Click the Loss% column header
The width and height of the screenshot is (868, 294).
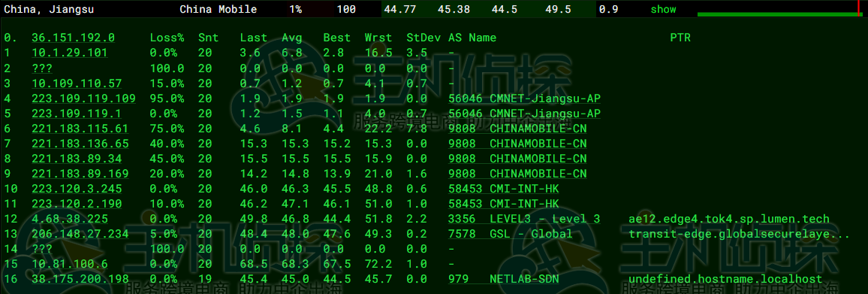coord(167,38)
